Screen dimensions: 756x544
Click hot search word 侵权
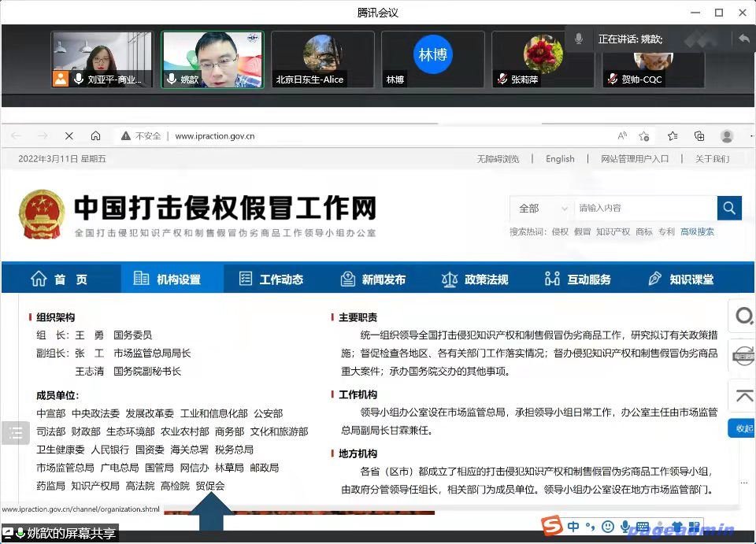(x=560, y=231)
